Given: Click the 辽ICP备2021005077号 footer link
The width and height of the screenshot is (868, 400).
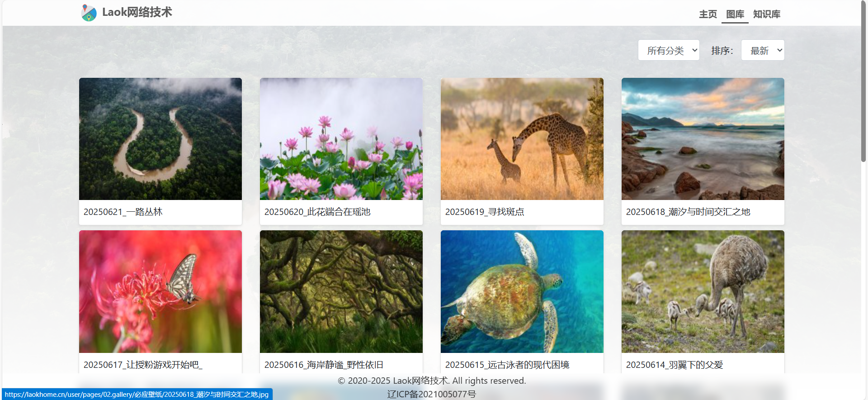Looking at the screenshot, I should 432,394.
